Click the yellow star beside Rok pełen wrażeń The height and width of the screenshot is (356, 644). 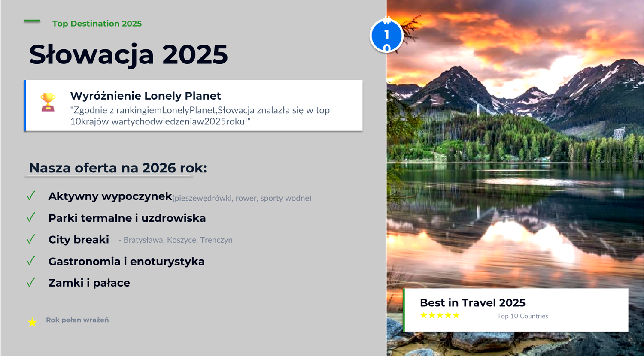coord(32,322)
